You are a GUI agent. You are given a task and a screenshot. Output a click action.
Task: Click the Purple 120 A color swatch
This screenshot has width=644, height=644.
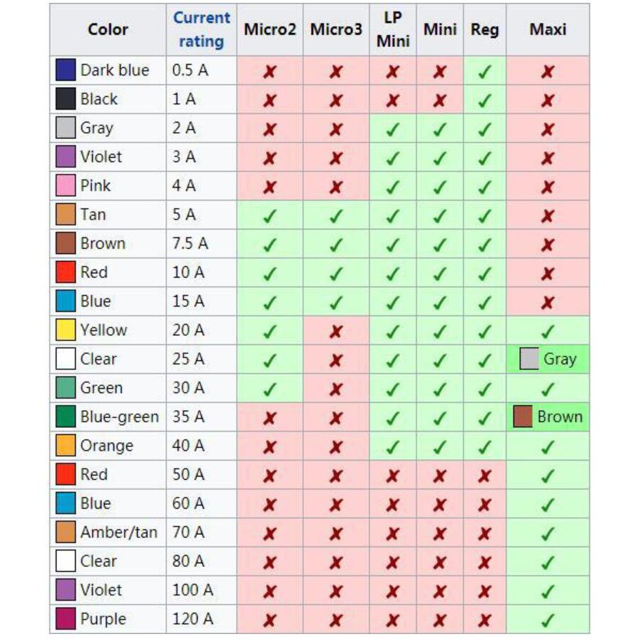point(66,619)
